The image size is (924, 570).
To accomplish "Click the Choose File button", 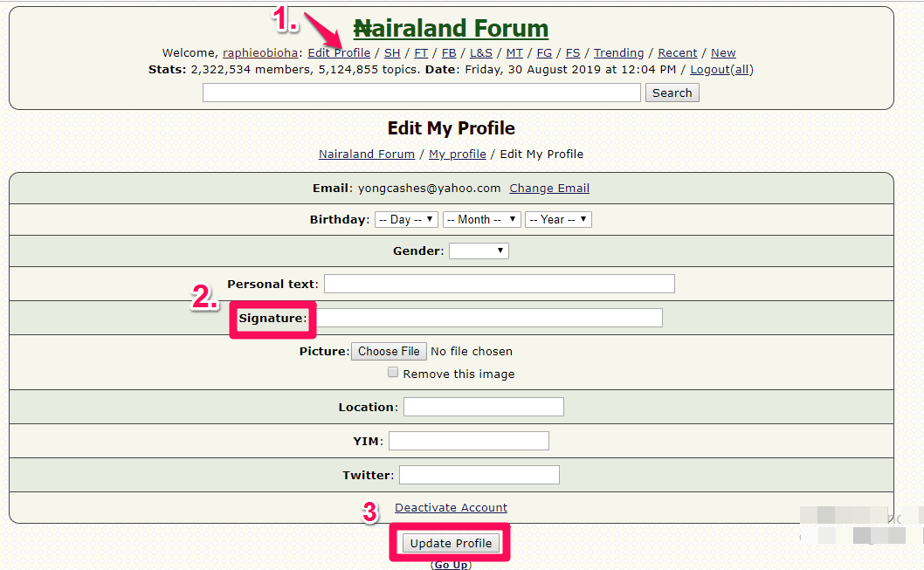I will click(x=389, y=351).
